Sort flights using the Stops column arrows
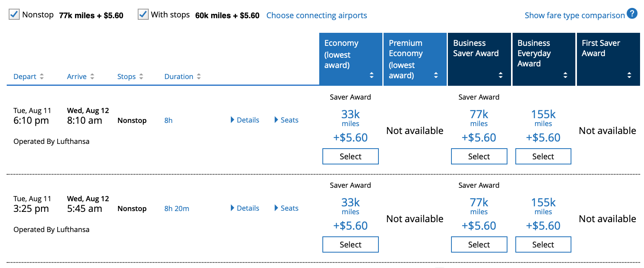Image resolution: width=644 pixels, height=268 pixels. 142,76
